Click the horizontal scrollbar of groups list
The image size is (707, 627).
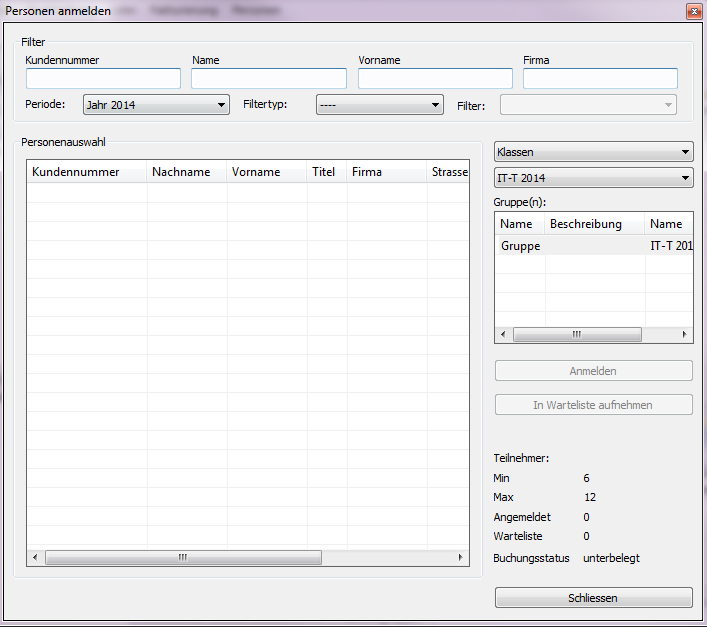click(576, 335)
